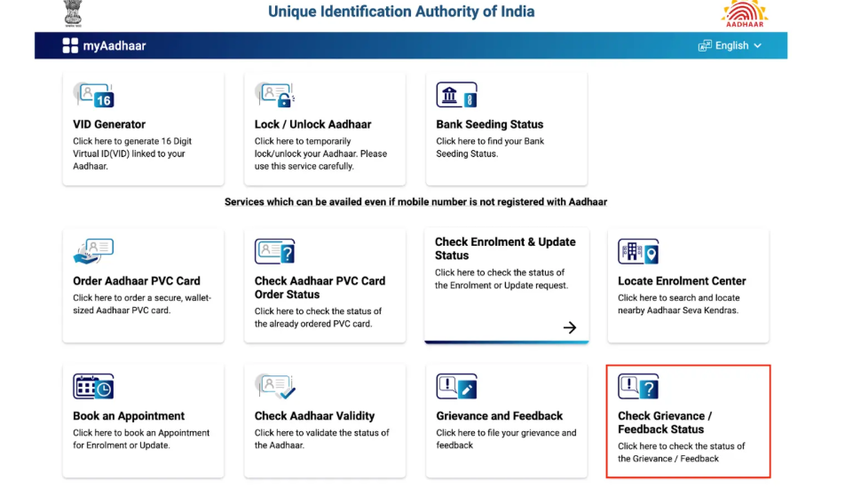Open the English language dropdown
Viewport: 845px width, 504px height.
click(x=730, y=45)
